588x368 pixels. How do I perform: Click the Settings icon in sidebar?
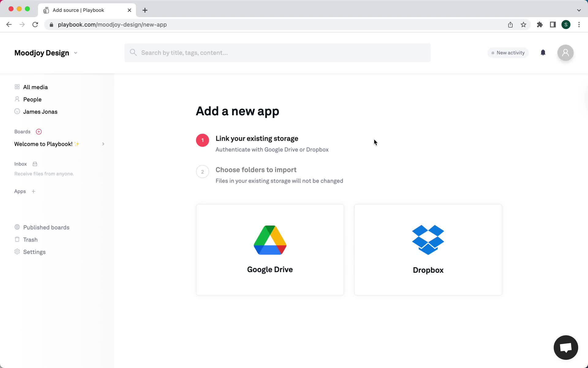pyautogui.click(x=17, y=251)
